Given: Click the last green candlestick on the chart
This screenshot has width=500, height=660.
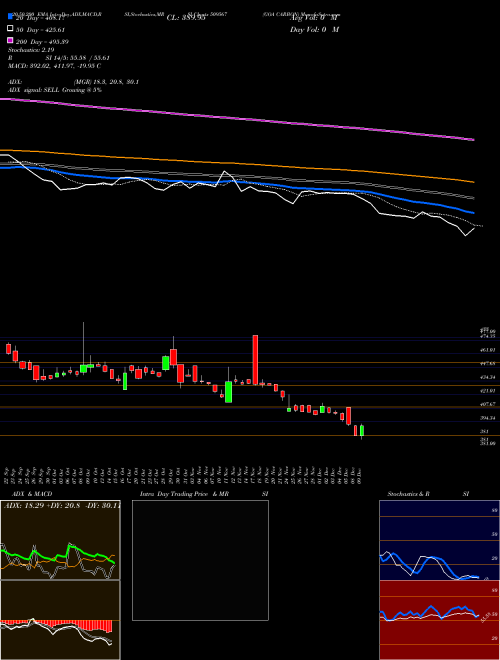Looking at the screenshot, I should (x=362, y=431).
